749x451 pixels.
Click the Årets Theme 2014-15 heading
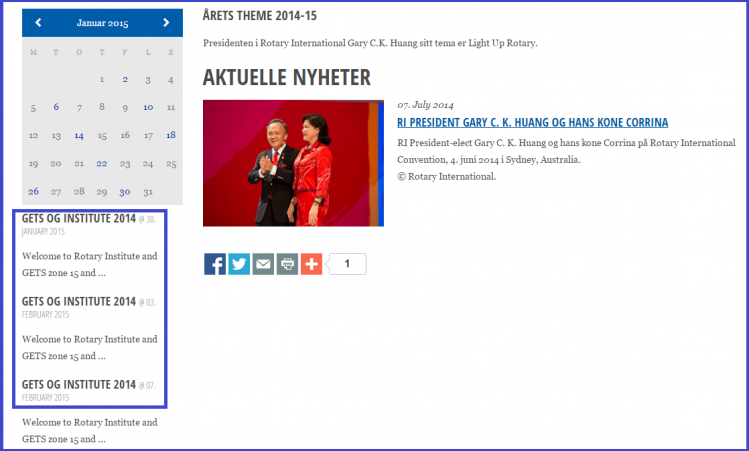tap(259, 16)
